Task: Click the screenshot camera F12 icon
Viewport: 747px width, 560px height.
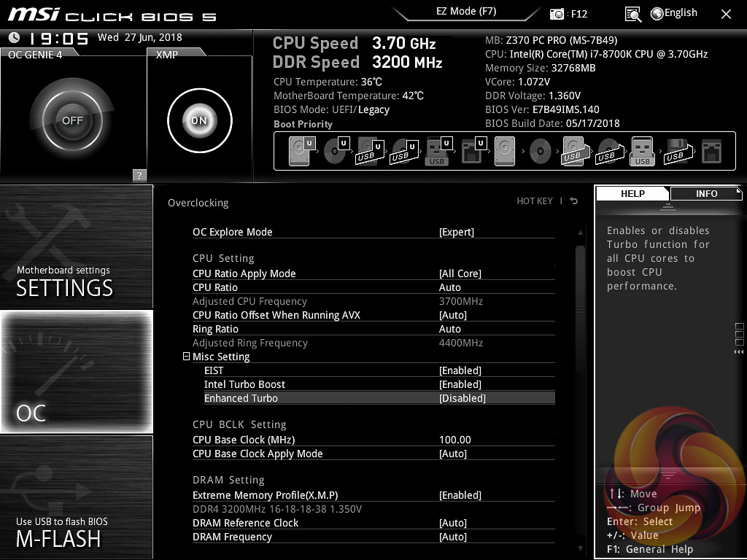Action: (x=557, y=14)
